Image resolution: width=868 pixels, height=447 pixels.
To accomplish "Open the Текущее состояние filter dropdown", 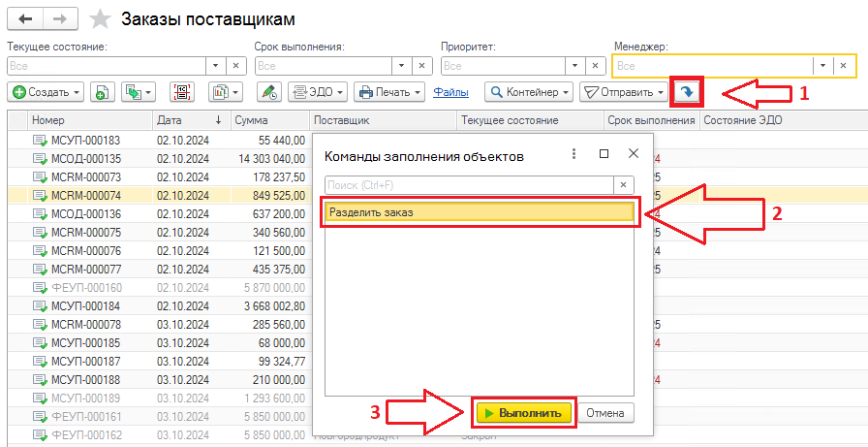I will pos(216,66).
